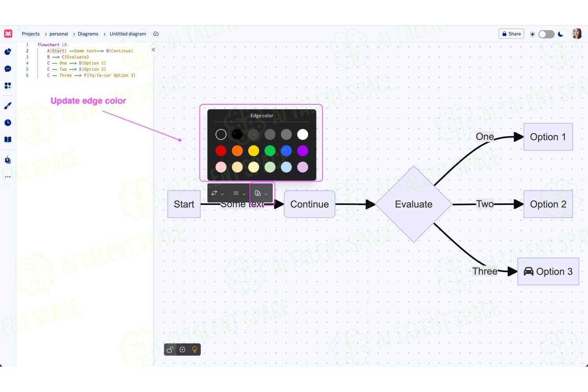Click code line with 'fa:fa-car Option 3'
The width and height of the screenshot is (588, 392).
(x=91, y=75)
